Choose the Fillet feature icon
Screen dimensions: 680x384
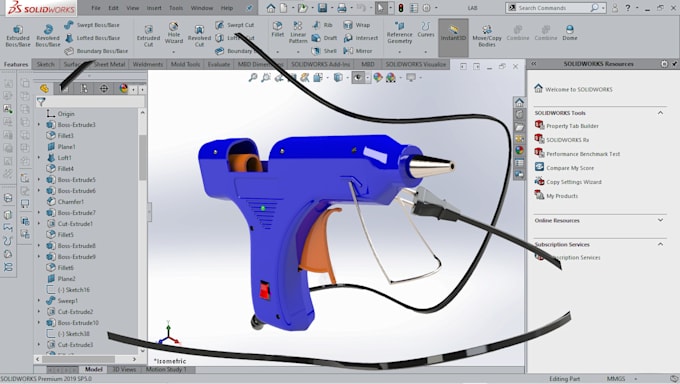(x=278, y=29)
